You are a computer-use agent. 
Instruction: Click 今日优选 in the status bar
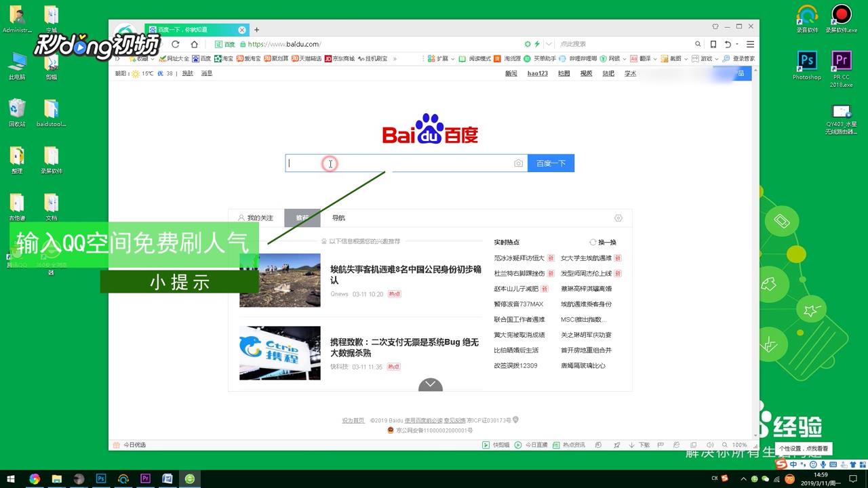pos(130,445)
